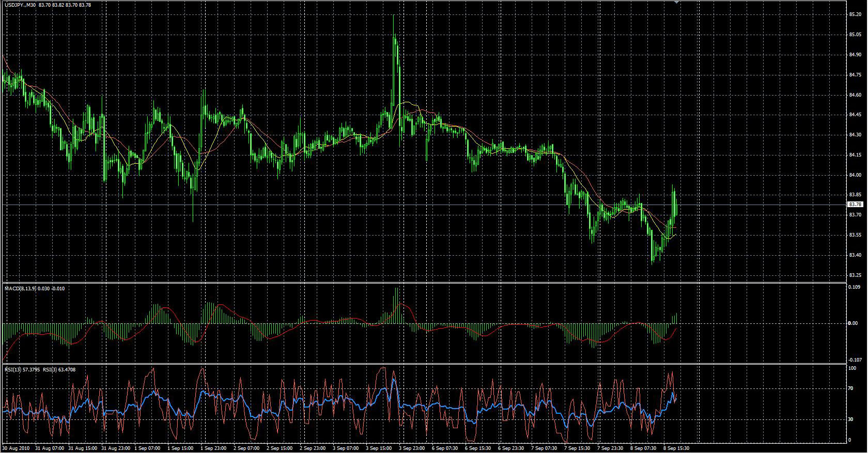Click the current price tag 83.78

click(855, 205)
